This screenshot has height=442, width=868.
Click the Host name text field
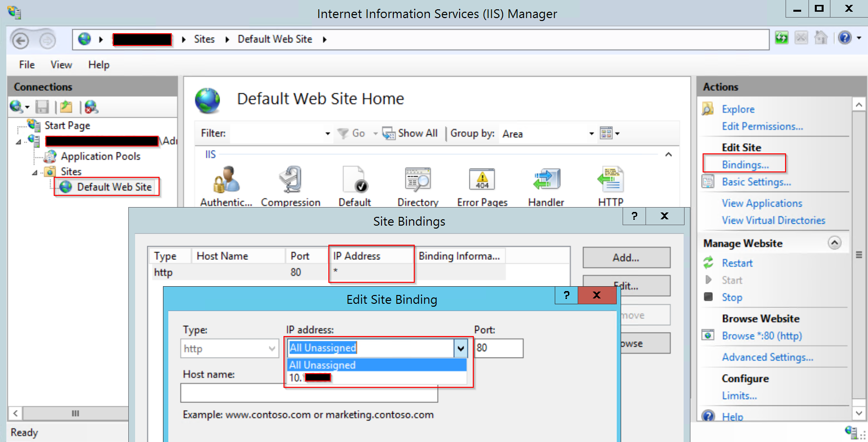pos(309,393)
